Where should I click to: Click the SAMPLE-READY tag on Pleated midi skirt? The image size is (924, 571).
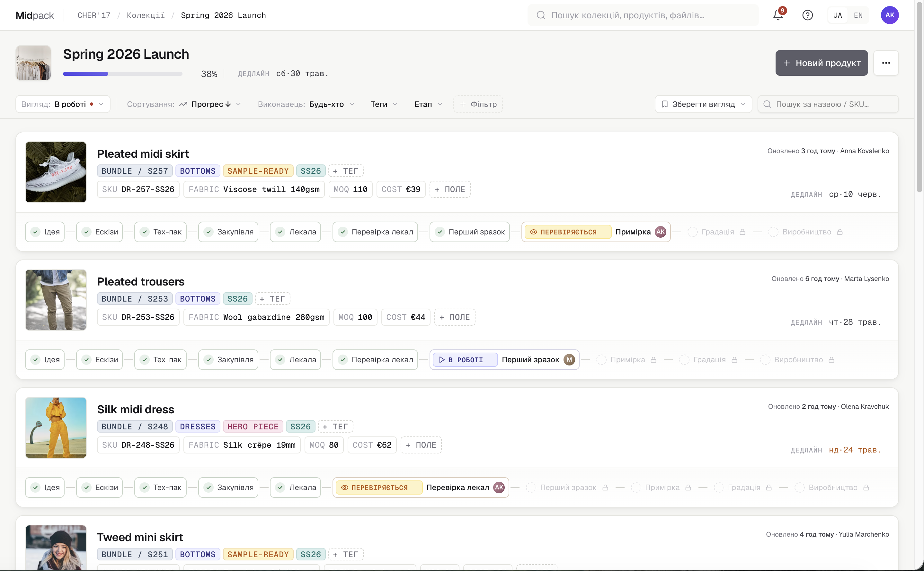(258, 171)
